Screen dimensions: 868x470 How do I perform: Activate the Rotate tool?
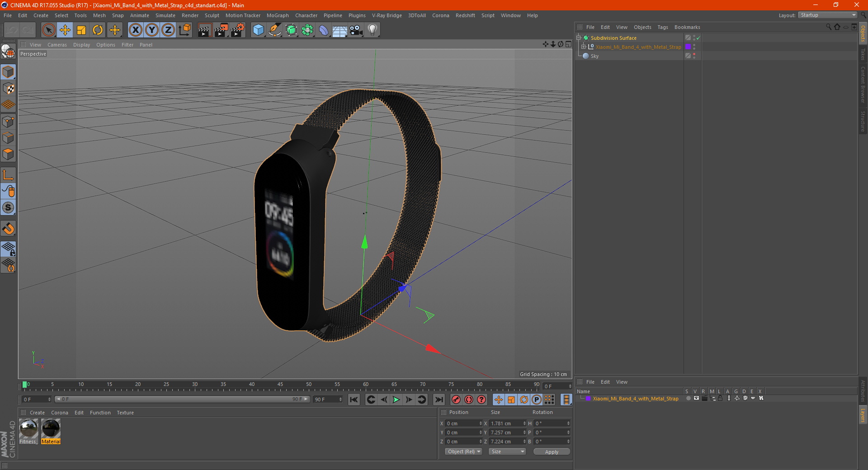click(98, 30)
